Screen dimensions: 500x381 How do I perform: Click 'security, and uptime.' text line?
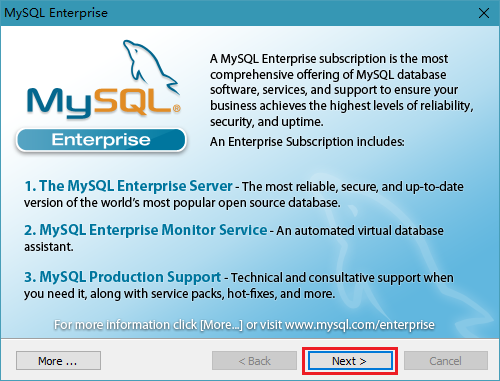(x=267, y=122)
